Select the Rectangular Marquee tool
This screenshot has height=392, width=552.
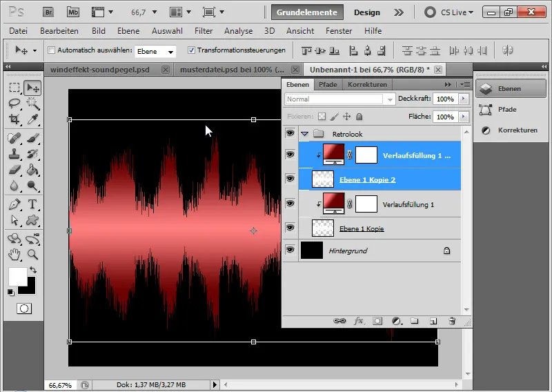point(14,88)
